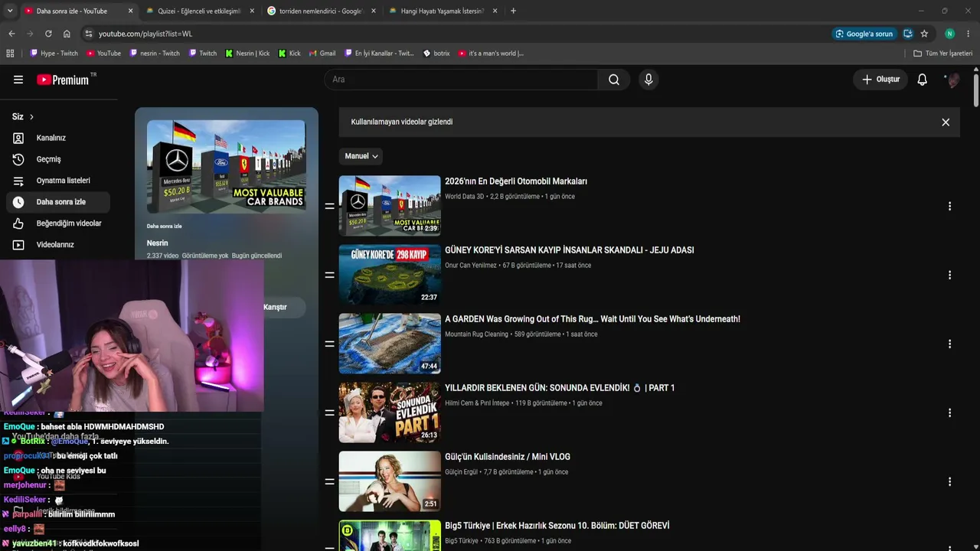Viewport: 980px width, 551px height.
Task: Open 'Beğendiğim videolar' in the sidebar
Action: click(x=58, y=223)
